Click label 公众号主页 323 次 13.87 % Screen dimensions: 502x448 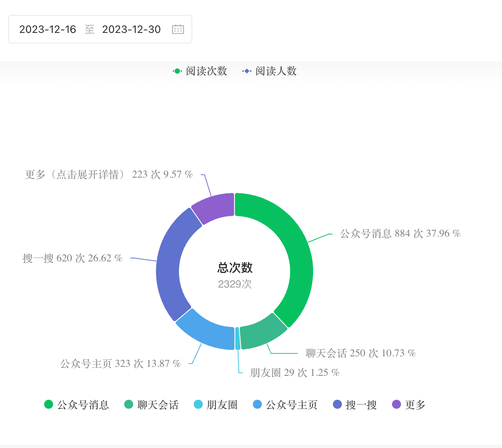(x=120, y=363)
